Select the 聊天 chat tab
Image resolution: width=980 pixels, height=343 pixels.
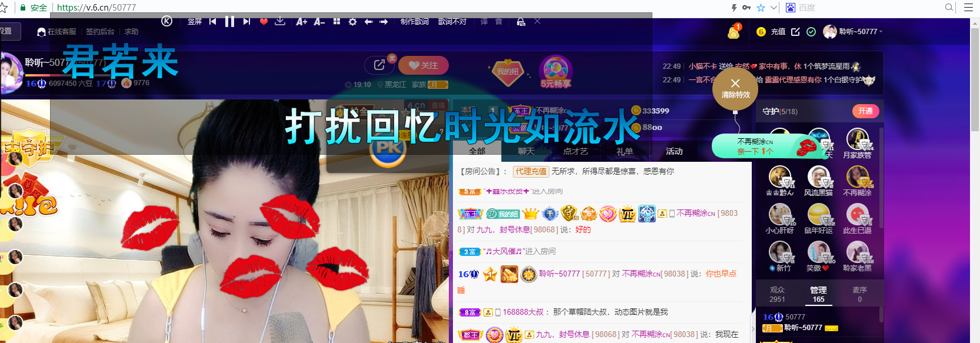coord(526,151)
